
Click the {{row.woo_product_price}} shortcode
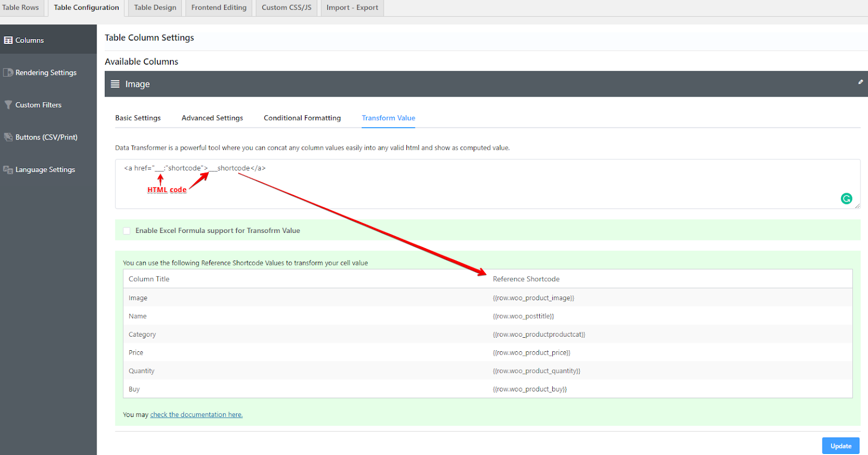pyautogui.click(x=532, y=353)
